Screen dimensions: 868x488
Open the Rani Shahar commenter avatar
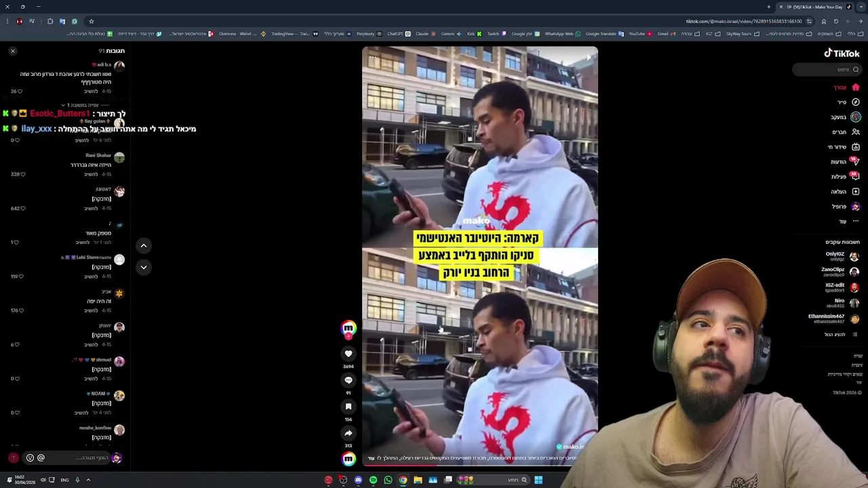point(119,157)
